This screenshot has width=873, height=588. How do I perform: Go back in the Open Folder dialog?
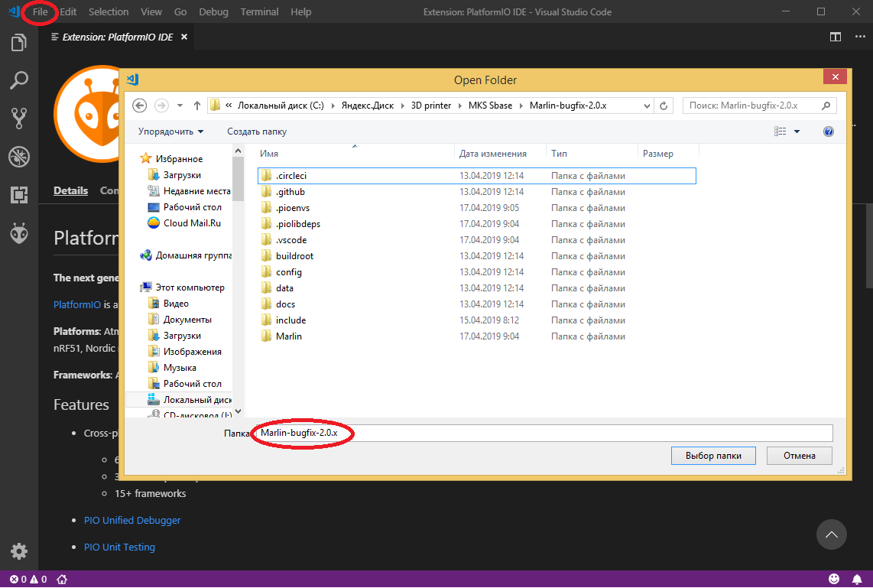click(140, 106)
